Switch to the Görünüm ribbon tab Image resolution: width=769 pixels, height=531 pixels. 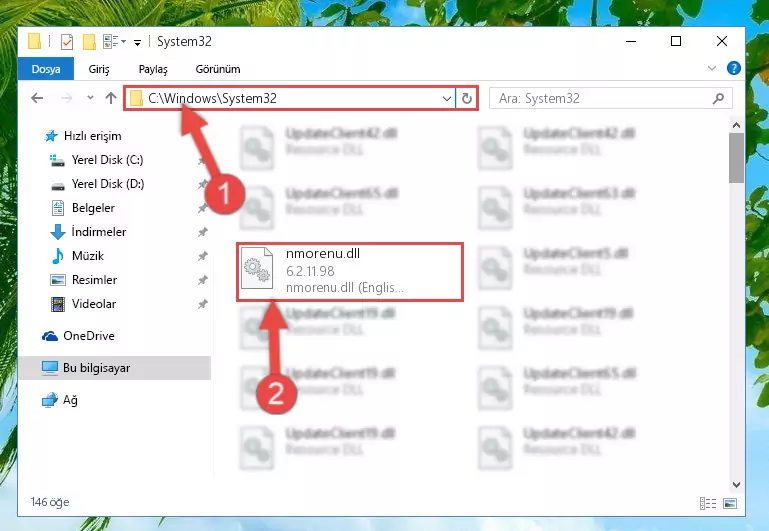[218, 69]
